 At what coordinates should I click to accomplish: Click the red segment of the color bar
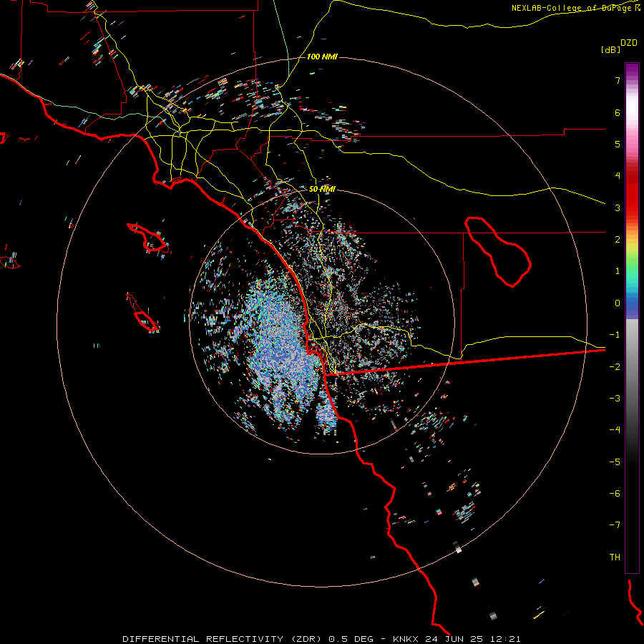(632, 193)
